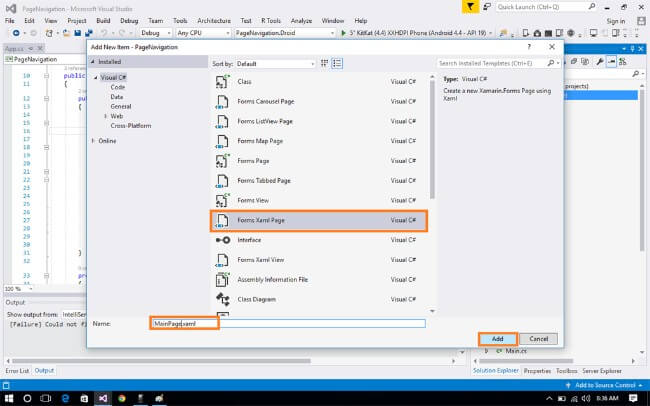650x406 pixels.
Task: Open the Any CPU platform dropdown
Action: click(x=203, y=33)
